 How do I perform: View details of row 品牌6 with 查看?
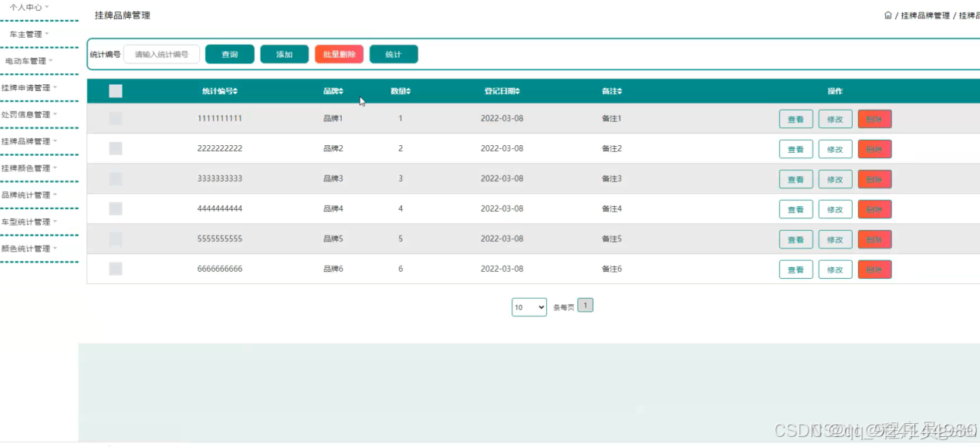pos(796,269)
